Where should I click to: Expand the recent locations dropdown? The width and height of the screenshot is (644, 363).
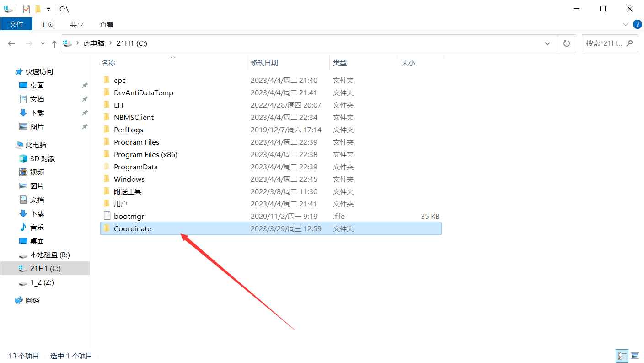pyautogui.click(x=43, y=43)
